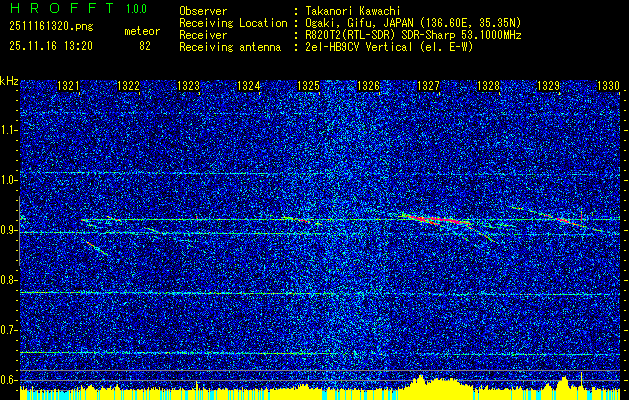Screen dimensions: 629x400
Task: Click the 1323 time marker
Action: pyautogui.click(x=189, y=85)
